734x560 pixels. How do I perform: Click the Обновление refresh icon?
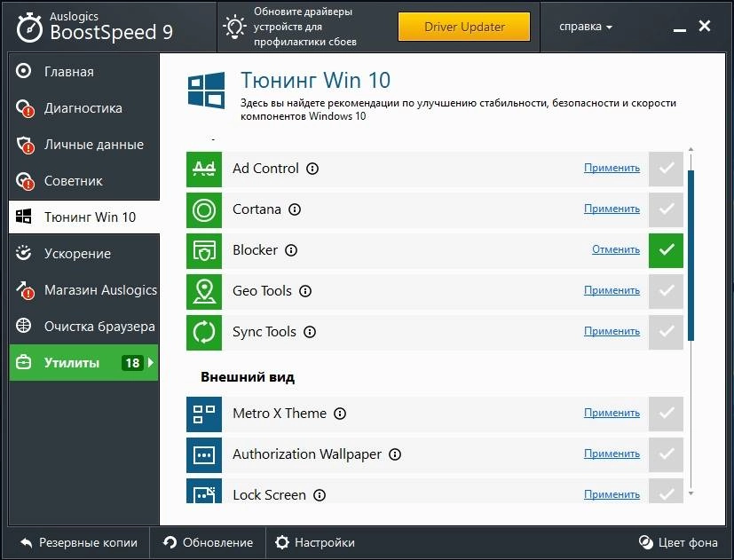coord(170,542)
